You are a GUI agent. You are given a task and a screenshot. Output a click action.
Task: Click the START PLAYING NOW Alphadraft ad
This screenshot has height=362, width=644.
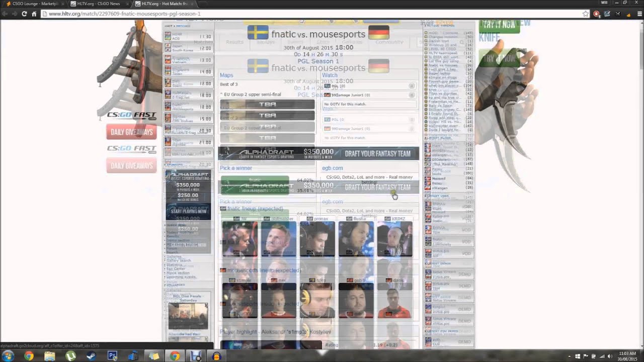tap(188, 212)
